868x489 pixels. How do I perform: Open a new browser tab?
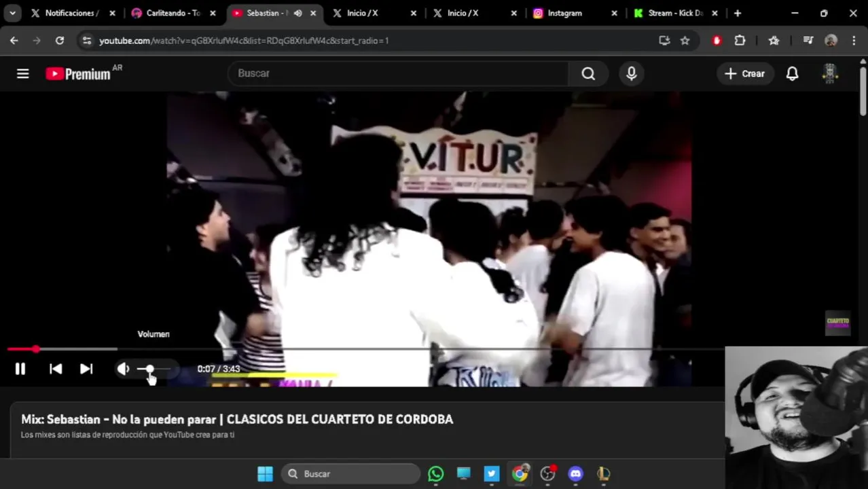(x=738, y=13)
